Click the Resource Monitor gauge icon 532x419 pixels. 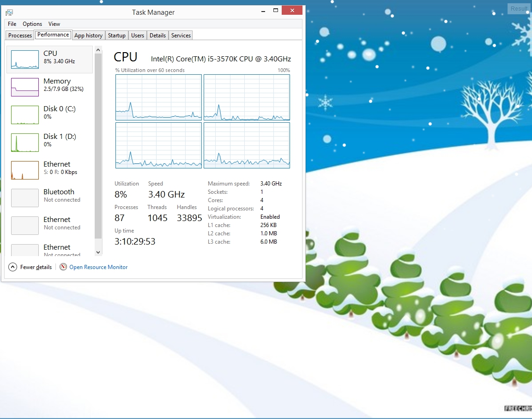point(63,267)
